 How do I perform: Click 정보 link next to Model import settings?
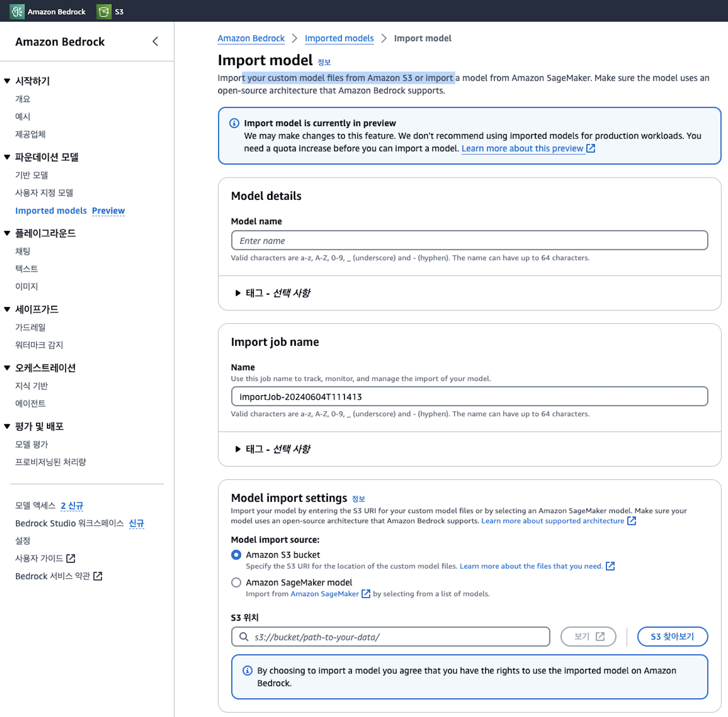coord(358,499)
